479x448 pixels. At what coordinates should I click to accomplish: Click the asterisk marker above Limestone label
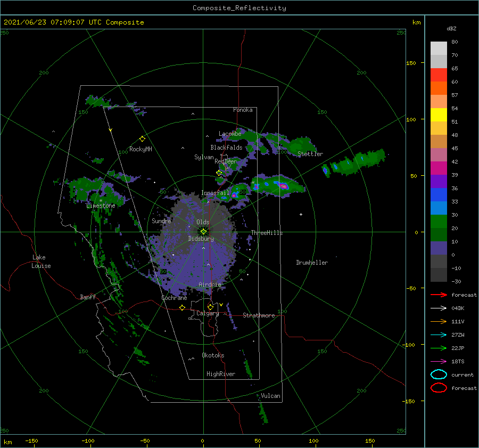pyautogui.click(x=101, y=201)
